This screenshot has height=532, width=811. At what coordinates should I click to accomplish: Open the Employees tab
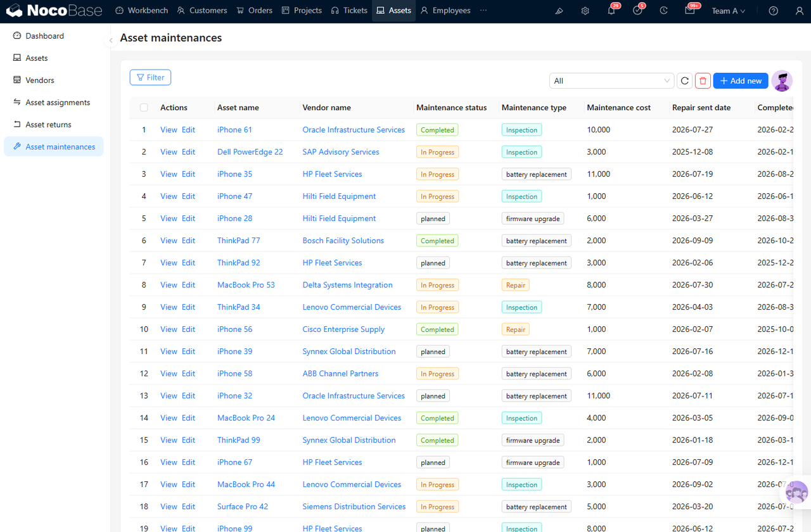coord(445,11)
